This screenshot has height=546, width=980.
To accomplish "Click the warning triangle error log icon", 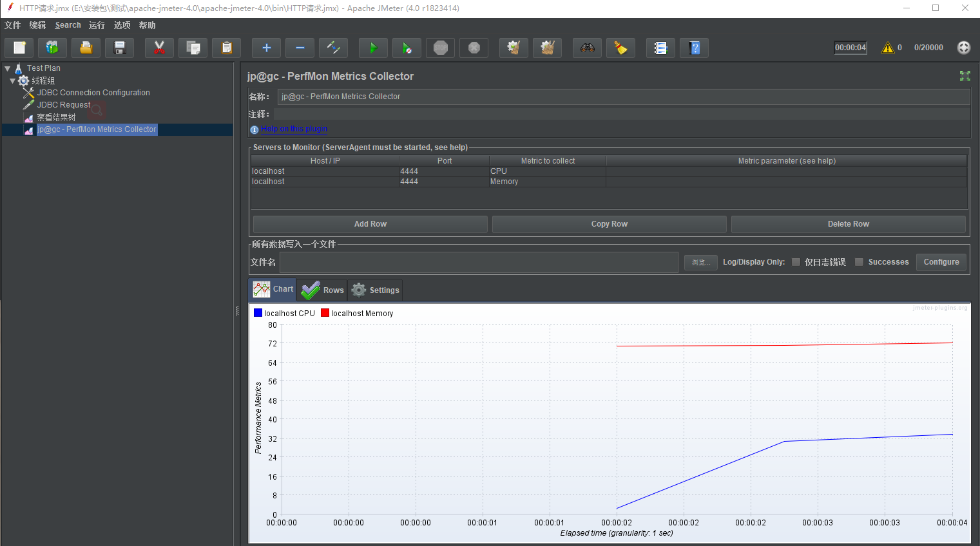I will [x=887, y=48].
